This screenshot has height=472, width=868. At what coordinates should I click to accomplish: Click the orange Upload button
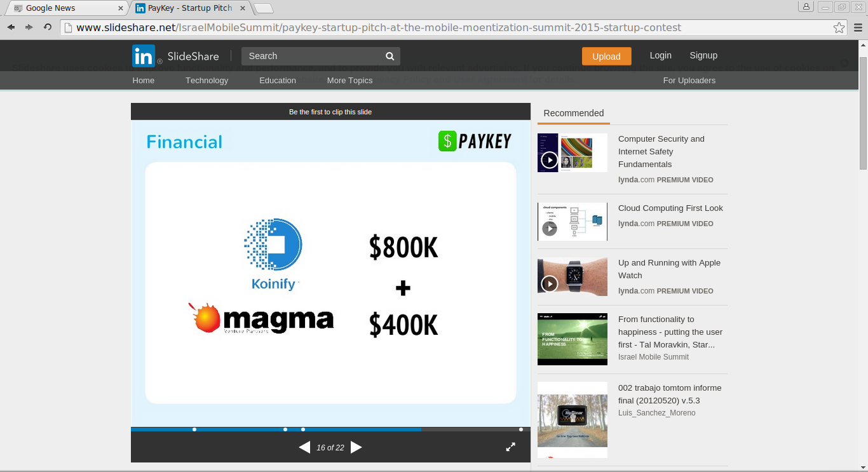[606, 56]
